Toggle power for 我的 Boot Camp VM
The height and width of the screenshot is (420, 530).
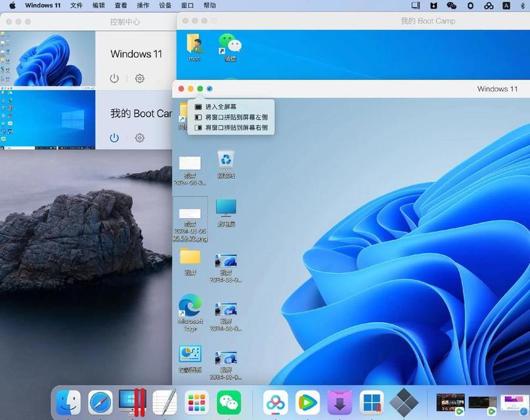pyautogui.click(x=114, y=138)
